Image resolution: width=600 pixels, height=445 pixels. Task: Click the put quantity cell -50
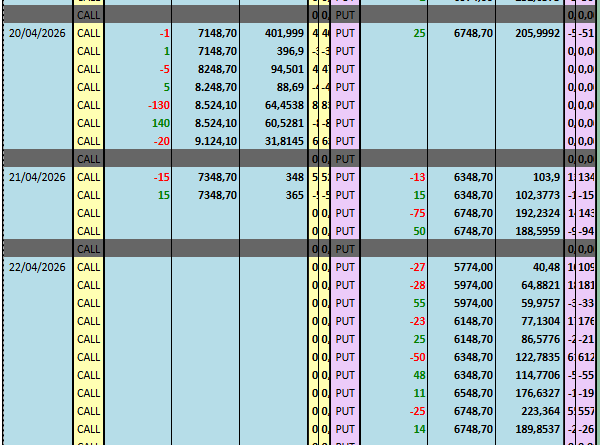tap(394, 357)
